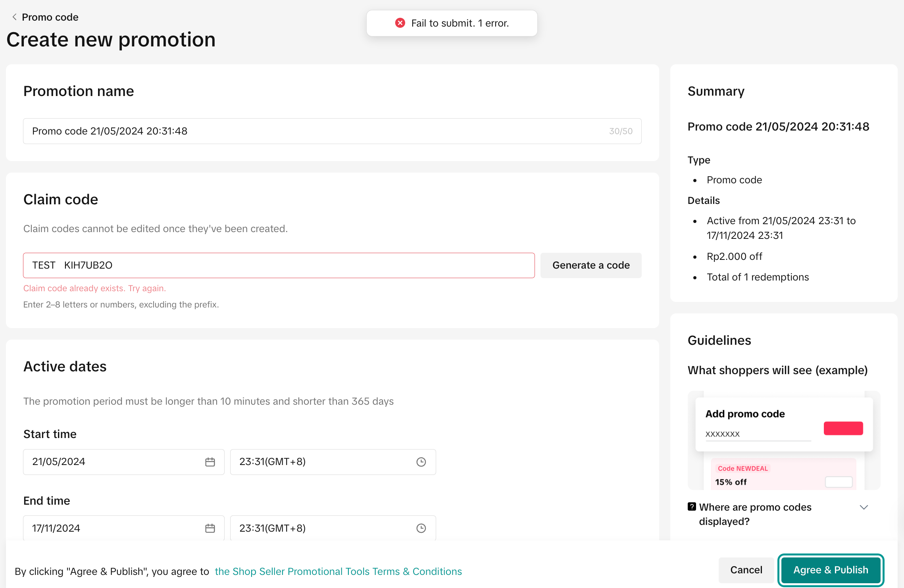The height and width of the screenshot is (588, 904).
Task: Open start date calendar icon
Action: [210, 462]
